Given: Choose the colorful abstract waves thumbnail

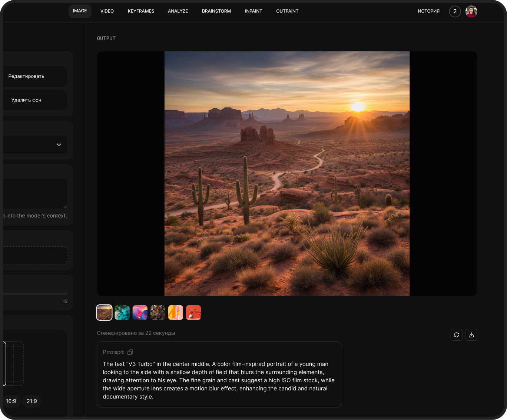Looking at the screenshot, I should (x=140, y=313).
